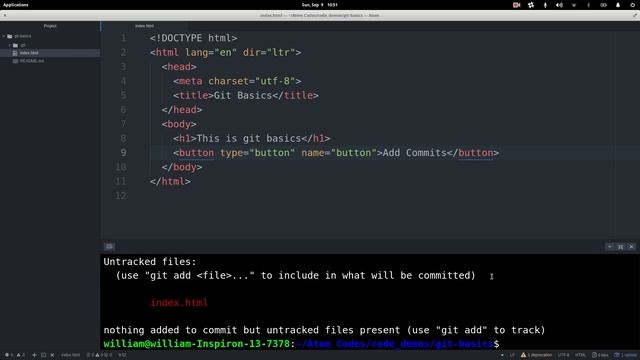The width and height of the screenshot is (640, 360).
Task: Place cursor in <title>Git Basics line
Action: tap(246, 96)
